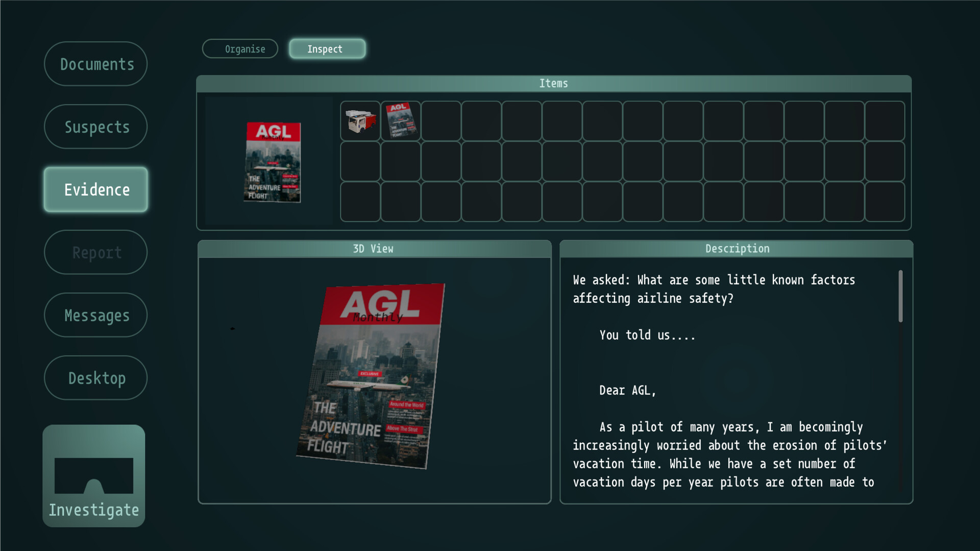Click the Description panel header
This screenshot has height=551, width=980.
(737, 249)
